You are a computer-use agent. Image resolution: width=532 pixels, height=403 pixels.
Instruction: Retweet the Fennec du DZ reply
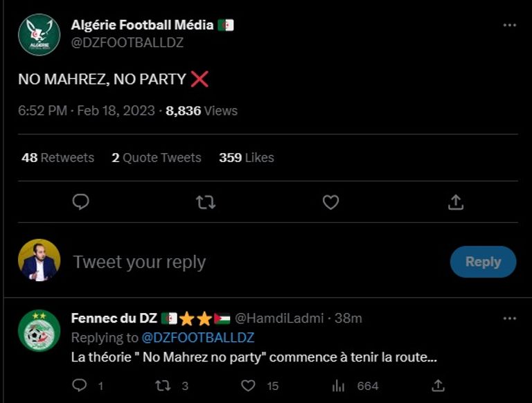click(x=163, y=386)
